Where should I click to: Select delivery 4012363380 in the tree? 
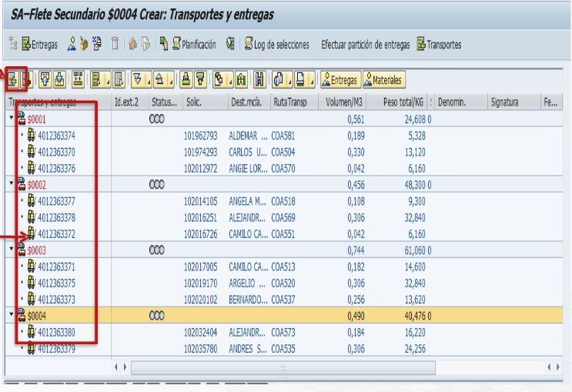point(62,333)
